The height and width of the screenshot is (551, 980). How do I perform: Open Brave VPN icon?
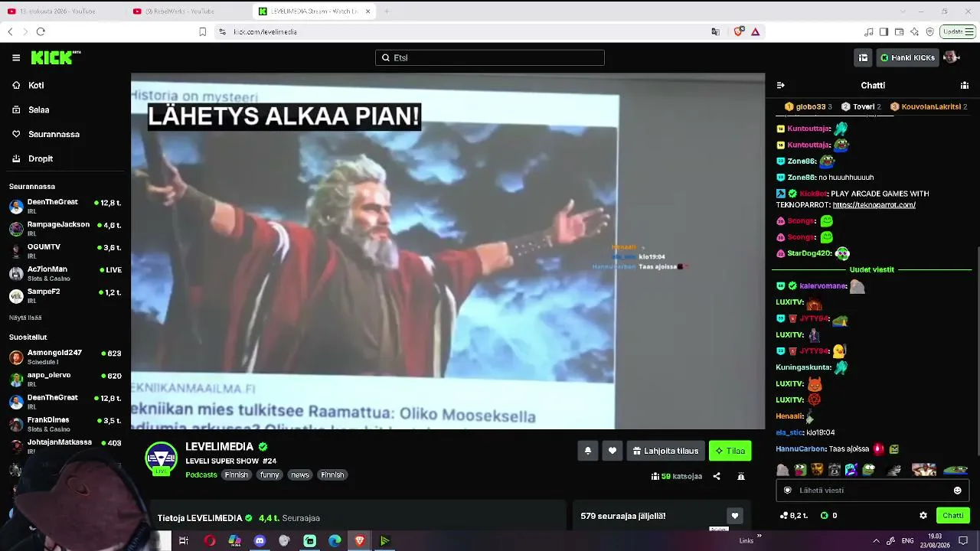click(929, 31)
